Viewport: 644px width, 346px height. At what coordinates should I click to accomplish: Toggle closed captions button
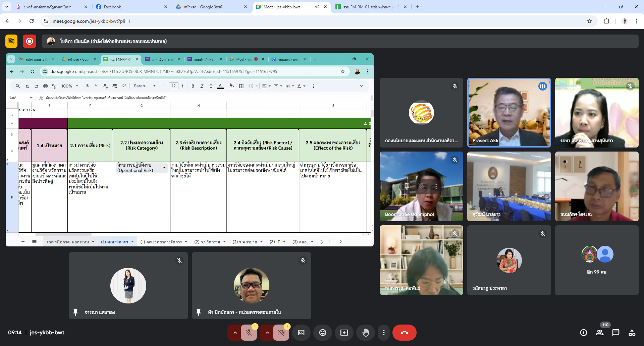301,333
